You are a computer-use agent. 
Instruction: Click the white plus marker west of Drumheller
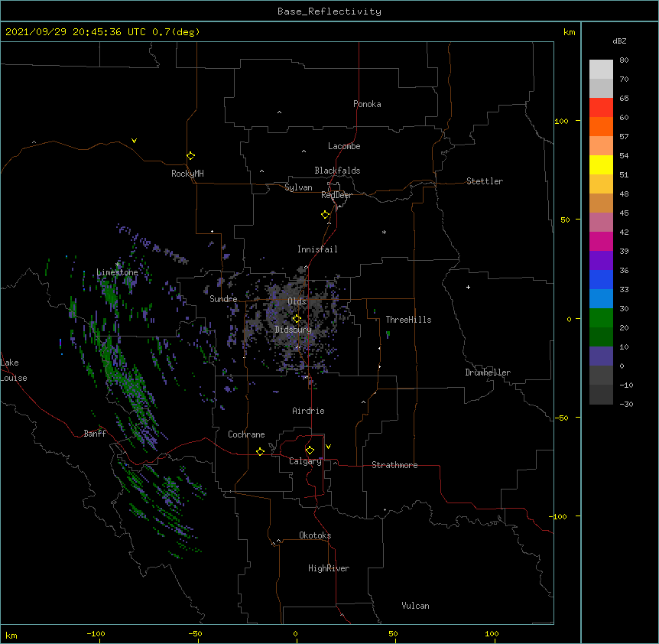pos(468,287)
